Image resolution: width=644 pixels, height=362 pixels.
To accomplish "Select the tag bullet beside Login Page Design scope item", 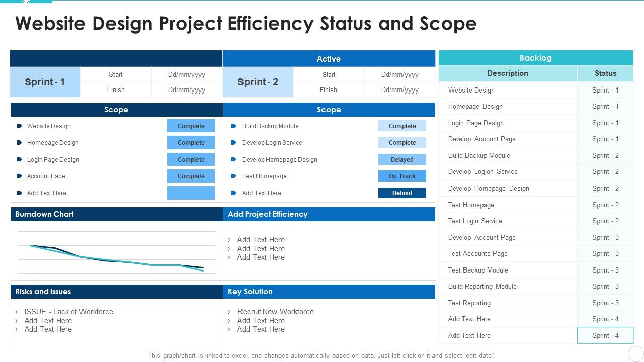I will tap(19, 160).
